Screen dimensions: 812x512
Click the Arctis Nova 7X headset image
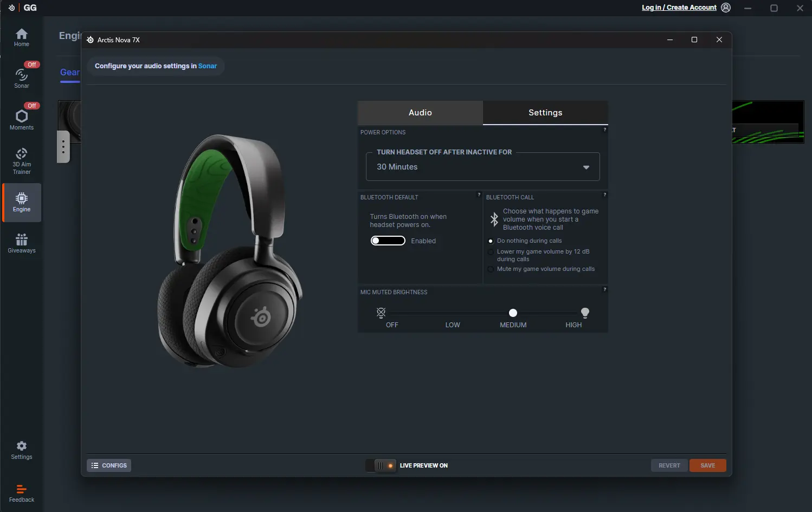(230, 251)
